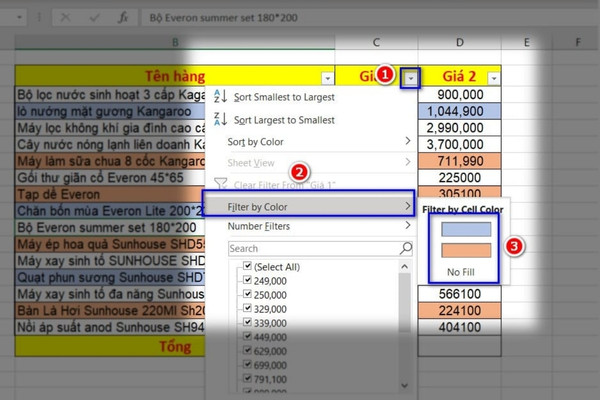This screenshot has width=600, height=400.
Task: Open Giá 2 column filter dropdown
Action: pos(494,78)
